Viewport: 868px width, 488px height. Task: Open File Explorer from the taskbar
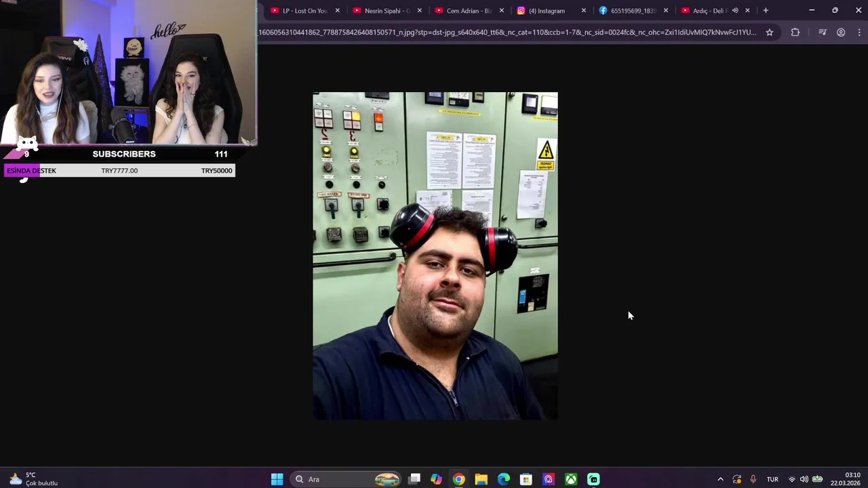481,479
